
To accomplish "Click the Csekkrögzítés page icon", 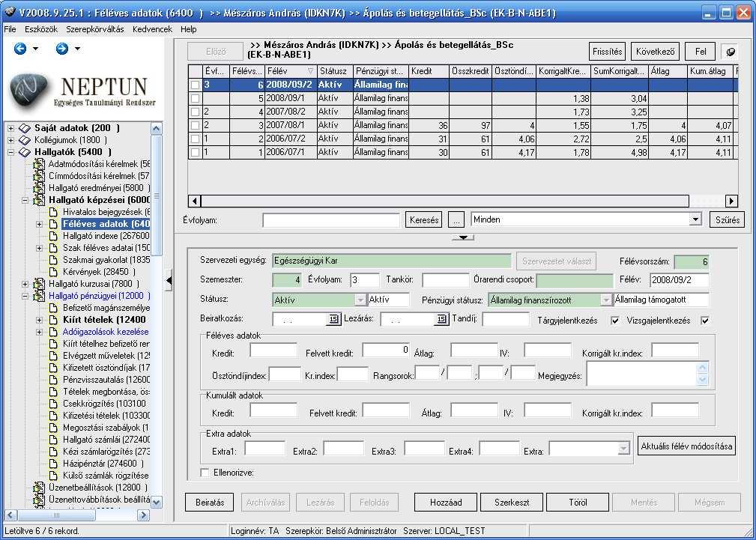I will (x=53, y=404).
